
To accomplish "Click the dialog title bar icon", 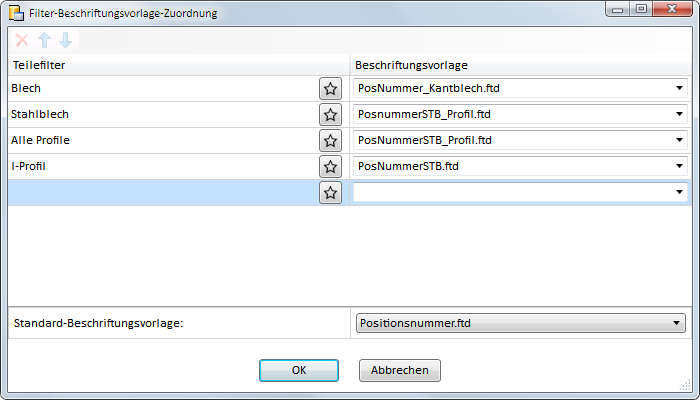I will coord(17,13).
